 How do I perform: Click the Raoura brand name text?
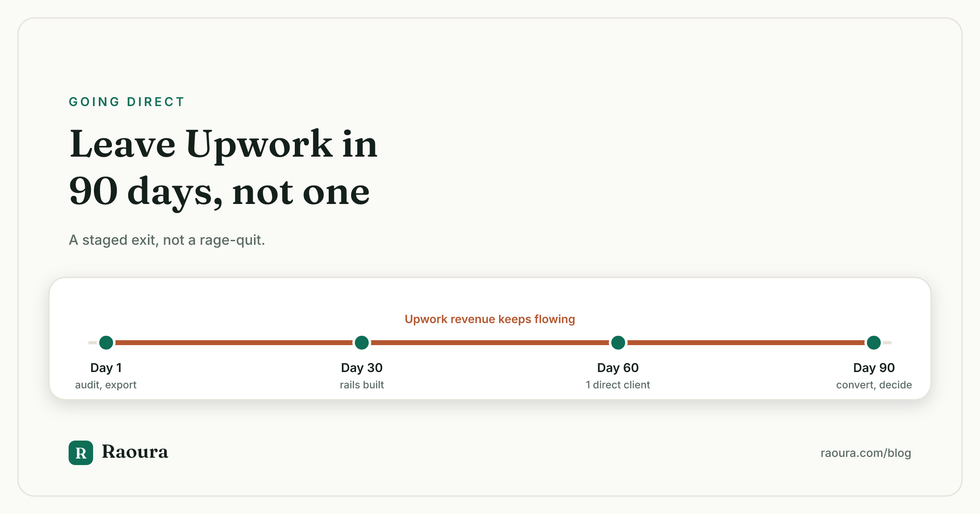coord(135,452)
